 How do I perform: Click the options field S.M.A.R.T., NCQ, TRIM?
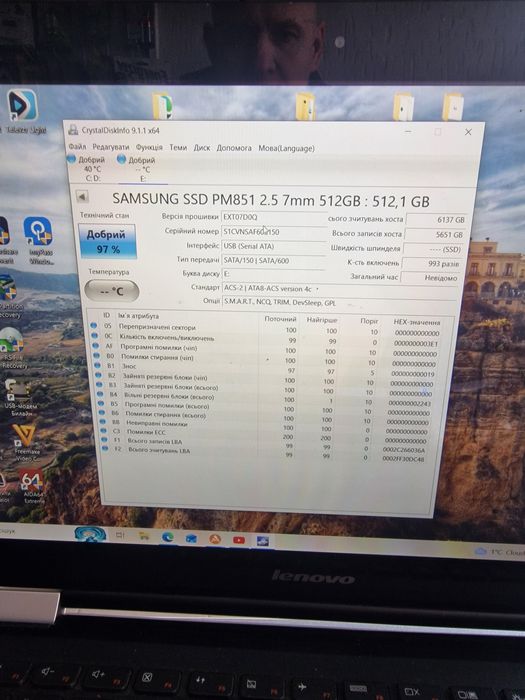(339, 303)
